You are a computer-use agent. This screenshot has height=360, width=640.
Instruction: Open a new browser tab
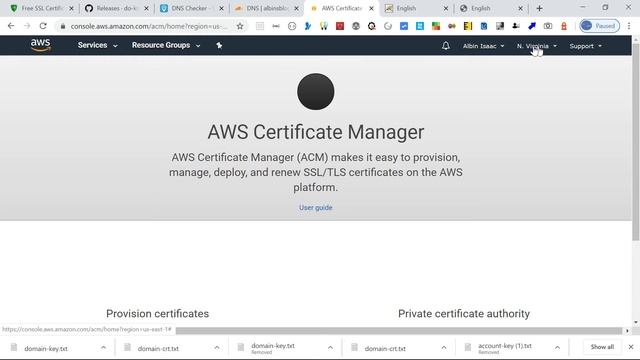click(539, 8)
